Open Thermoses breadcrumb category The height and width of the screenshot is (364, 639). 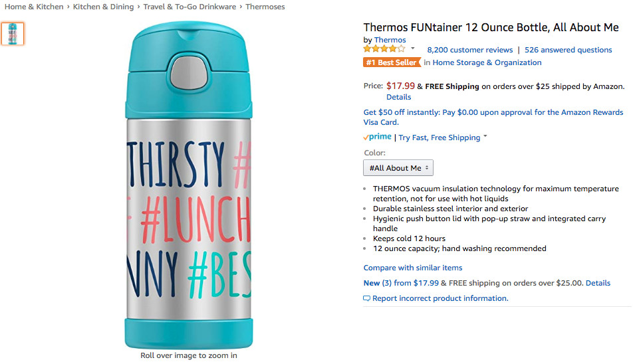pyautogui.click(x=265, y=7)
